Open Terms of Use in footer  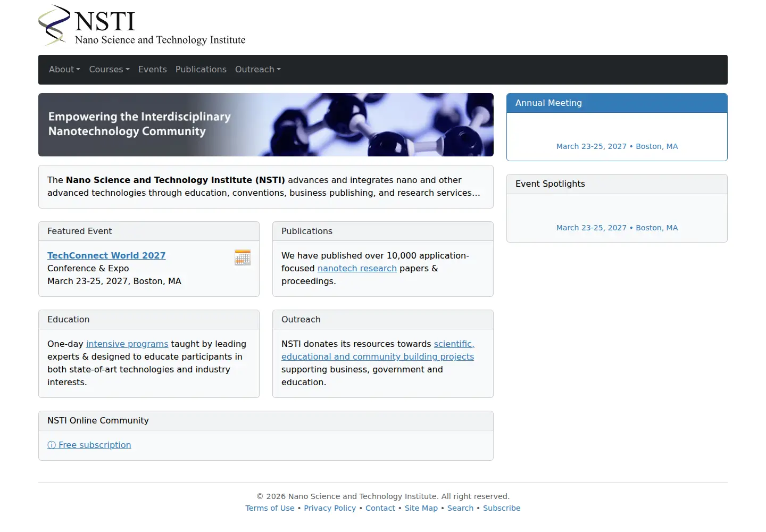pos(270,508)
